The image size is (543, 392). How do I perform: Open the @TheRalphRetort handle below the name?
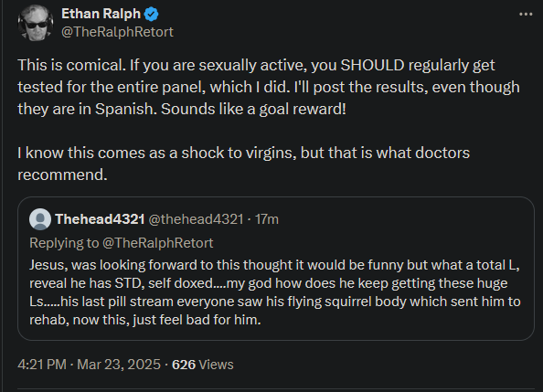click(x=117, y=32)
